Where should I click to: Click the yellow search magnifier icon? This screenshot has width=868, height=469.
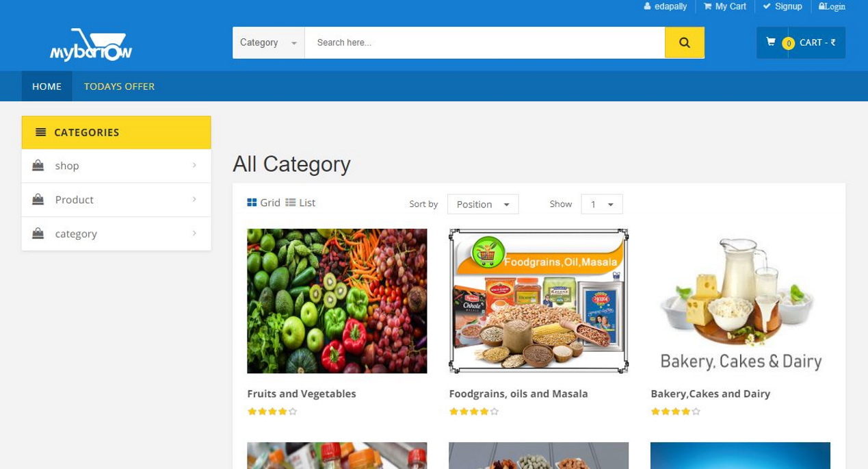pos(684,42)
